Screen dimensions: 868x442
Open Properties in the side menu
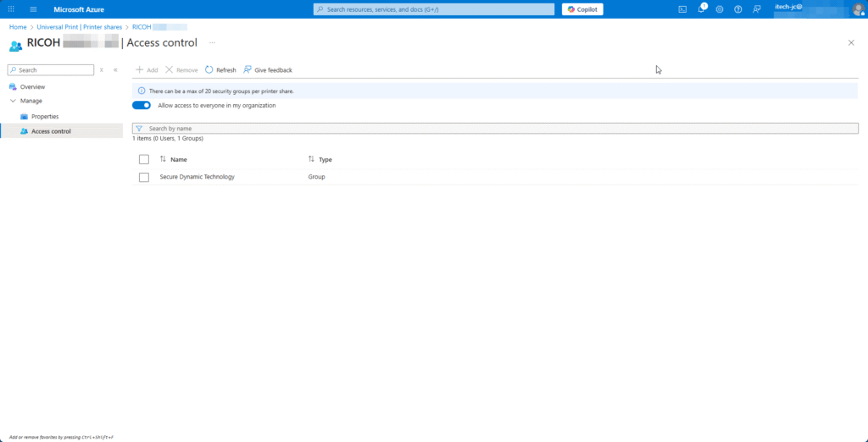click(x=44, y=116)
